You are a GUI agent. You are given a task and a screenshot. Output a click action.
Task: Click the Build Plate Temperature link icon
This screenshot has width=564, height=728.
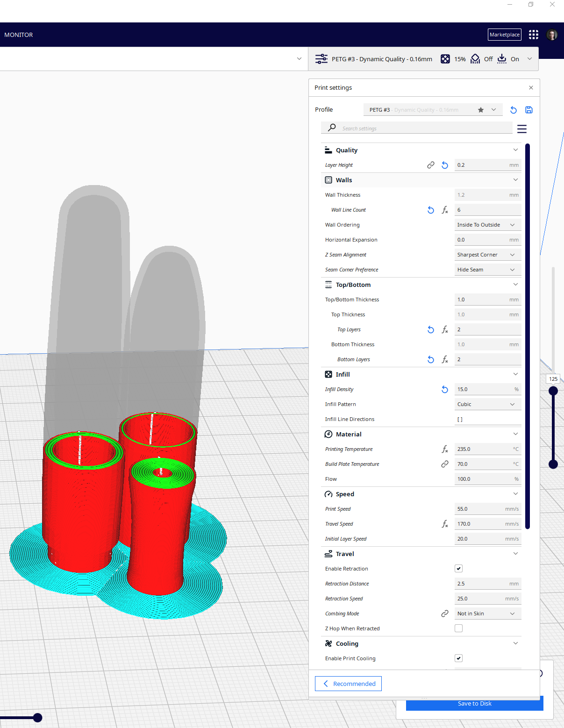click(x=445, y=464)
